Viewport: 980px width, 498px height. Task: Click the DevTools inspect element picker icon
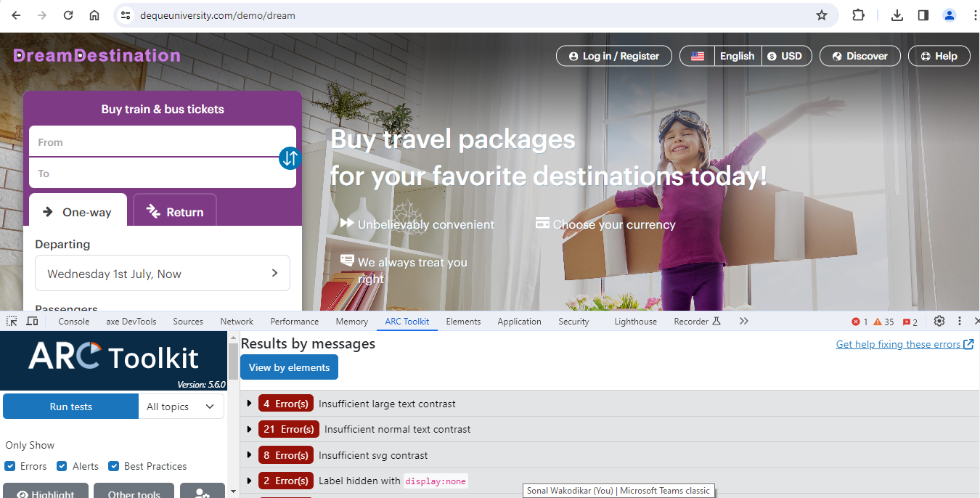click(x=12, y=322)
